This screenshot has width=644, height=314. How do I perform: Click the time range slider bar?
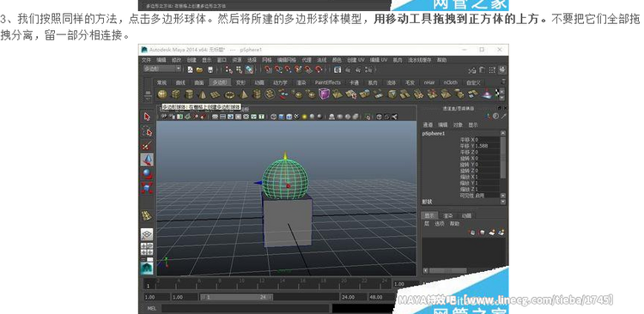point(237,297)
